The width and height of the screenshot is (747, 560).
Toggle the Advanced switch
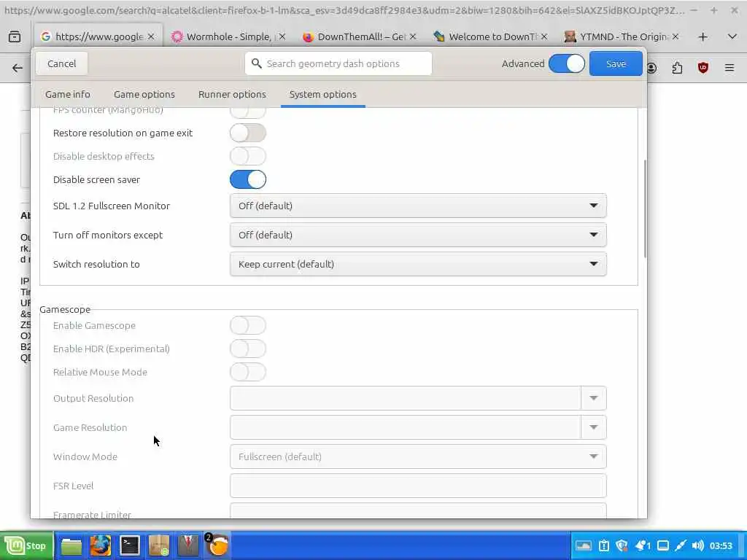pos(566,64)
